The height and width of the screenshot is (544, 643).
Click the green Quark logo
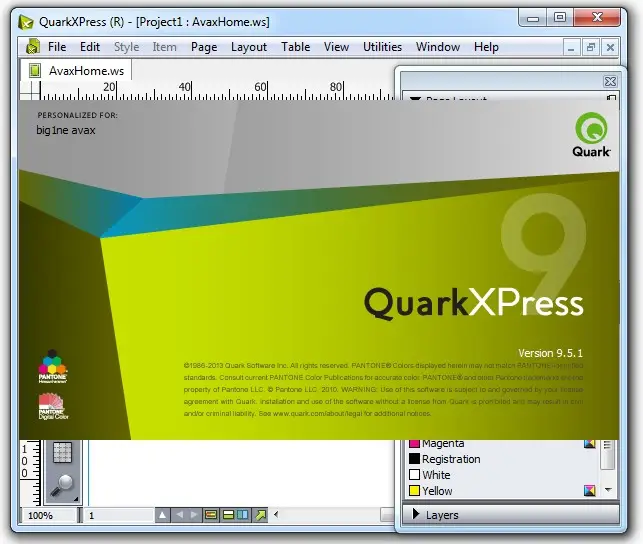tap(591, 134)
